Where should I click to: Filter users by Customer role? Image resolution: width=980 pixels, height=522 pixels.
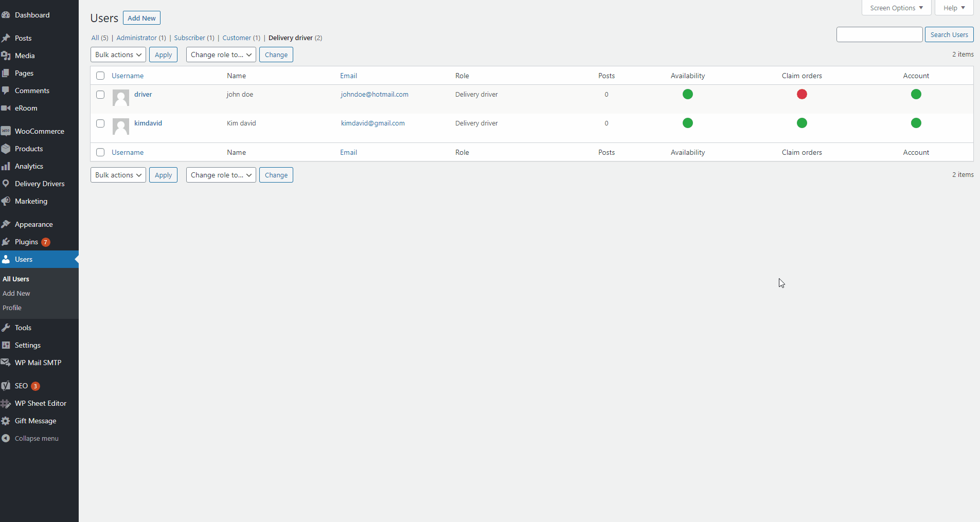click(x=241, y=38)
